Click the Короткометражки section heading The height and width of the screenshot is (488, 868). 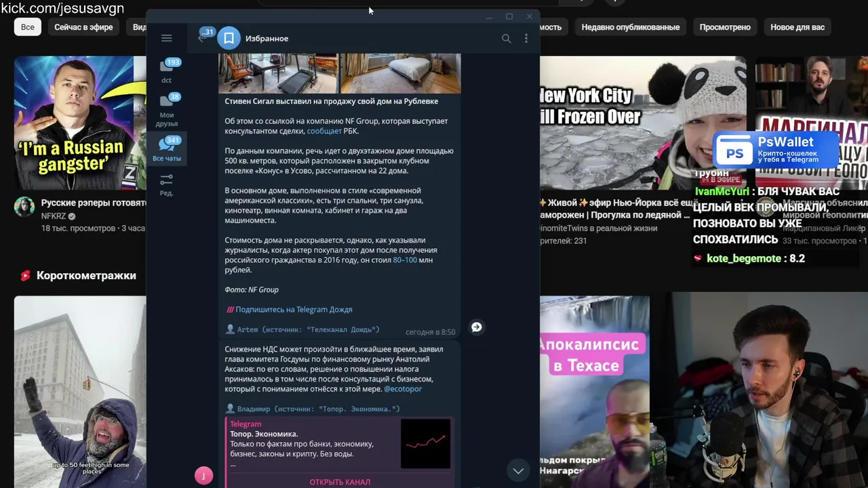click(x=86, y=276)
